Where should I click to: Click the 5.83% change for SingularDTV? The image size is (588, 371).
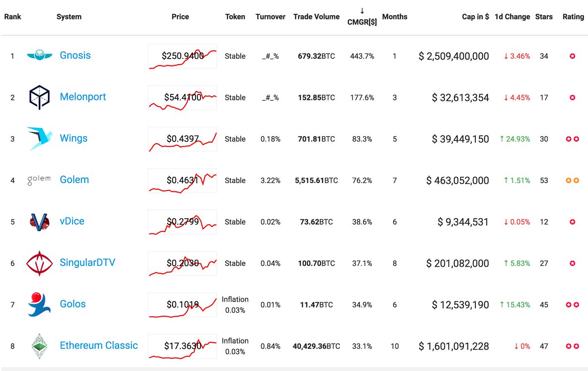(517, 263)
